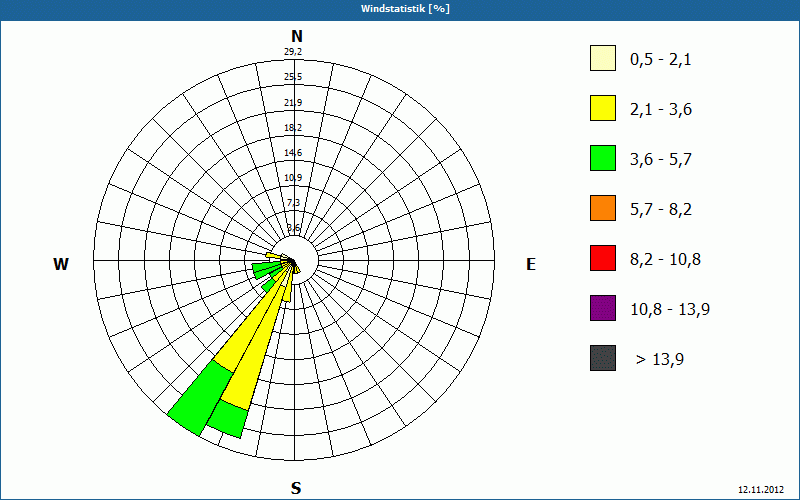Image resolution: width=800 pixels, height=500 pixels.
Task: Click the green 3,6 - 5,7 legend swatch
Action: pos(603,158)
